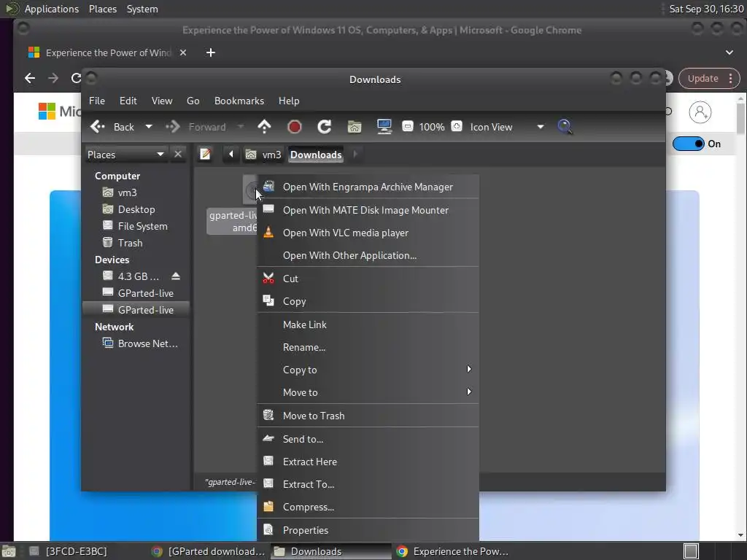Open Desktop in Places sidebar
This screenshot has height=560, width=747.
pyautogui.click(x=136, y=209)
